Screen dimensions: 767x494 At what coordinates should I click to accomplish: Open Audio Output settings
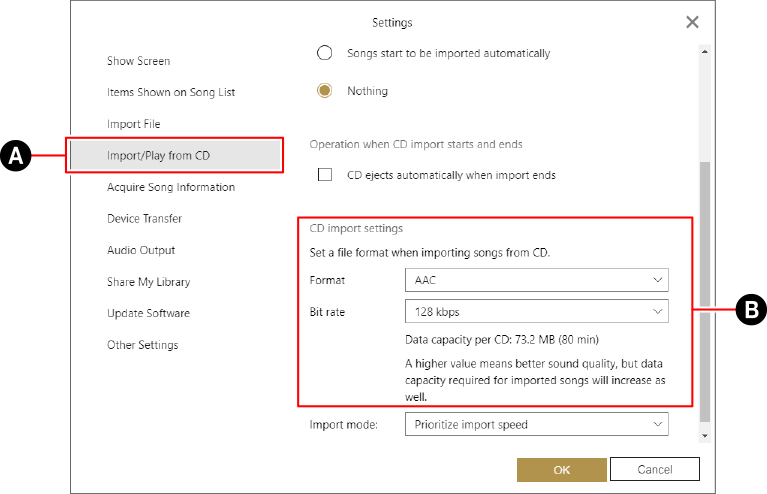coord(141,250)
